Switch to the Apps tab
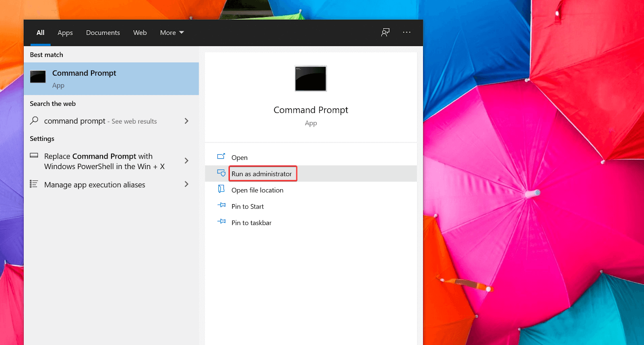 tap(65, 33)
